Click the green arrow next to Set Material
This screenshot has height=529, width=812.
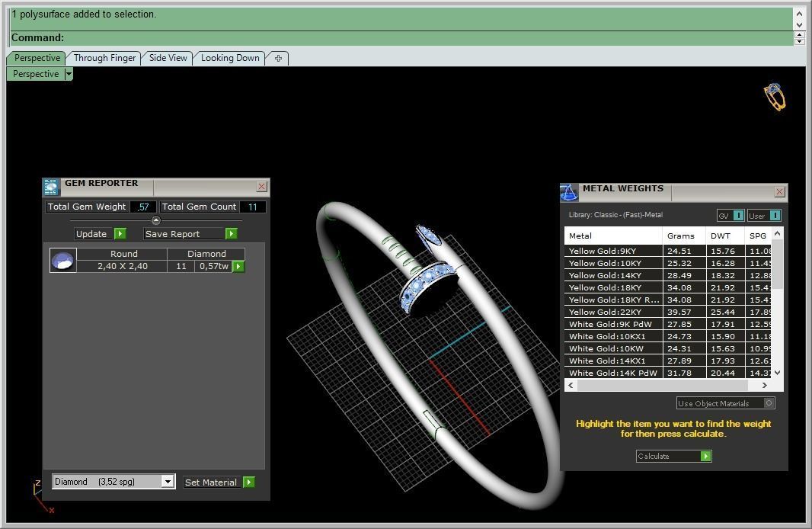249,483
